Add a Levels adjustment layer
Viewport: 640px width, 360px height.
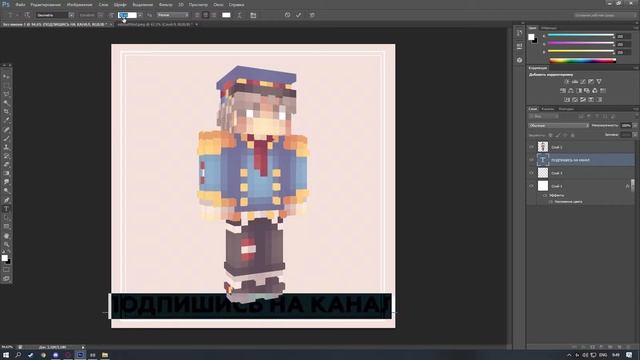[x=575, y=82]
